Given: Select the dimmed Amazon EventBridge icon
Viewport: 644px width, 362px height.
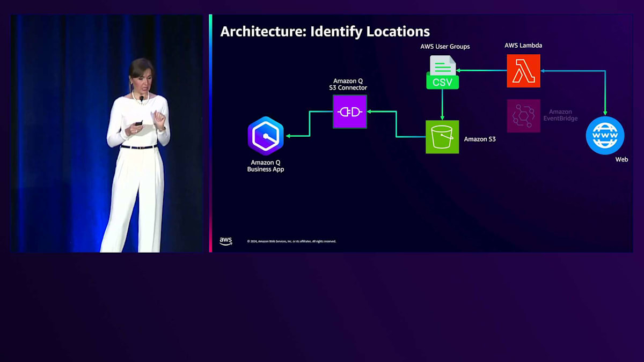Looking at the screenshot, I should (523, 115).
